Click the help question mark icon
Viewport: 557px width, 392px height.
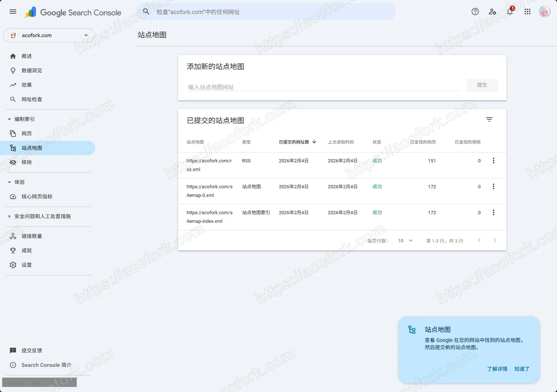click(x=475, y=12)
